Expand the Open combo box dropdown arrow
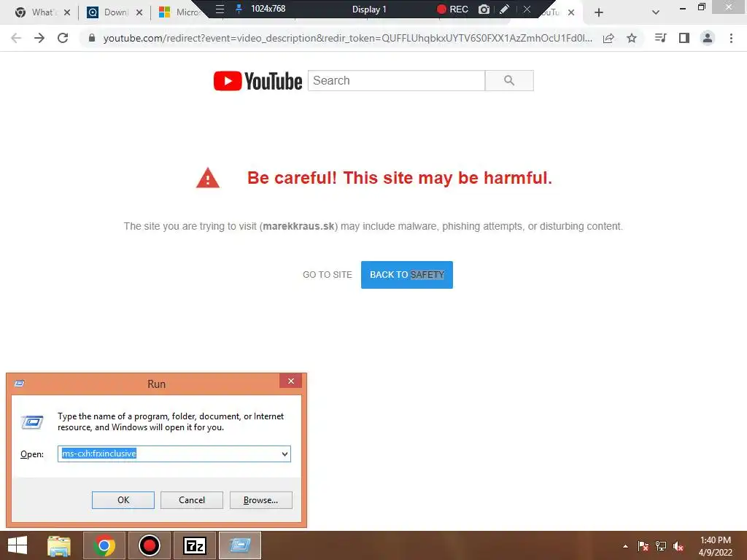This screenshot has width=747, height=560. (x=285, y=454)
